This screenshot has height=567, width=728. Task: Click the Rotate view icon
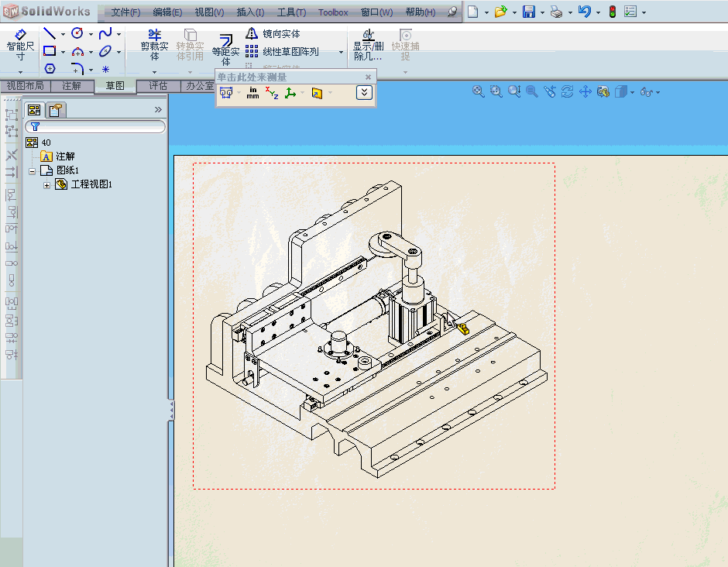[568, 91]
